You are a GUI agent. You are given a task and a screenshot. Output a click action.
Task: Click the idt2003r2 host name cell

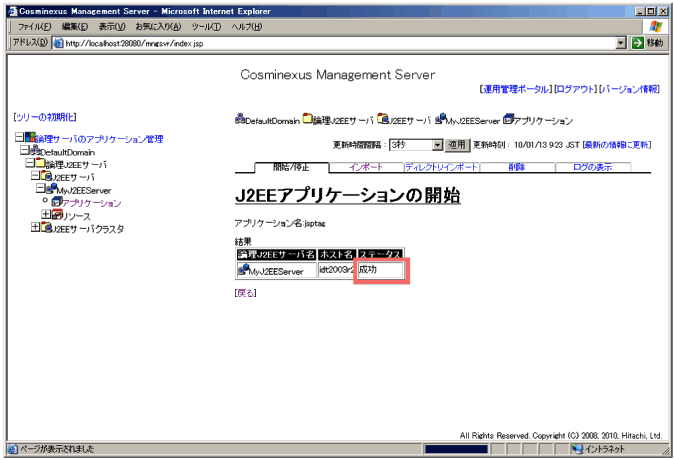pyautogui.click(x=337, y=270)
